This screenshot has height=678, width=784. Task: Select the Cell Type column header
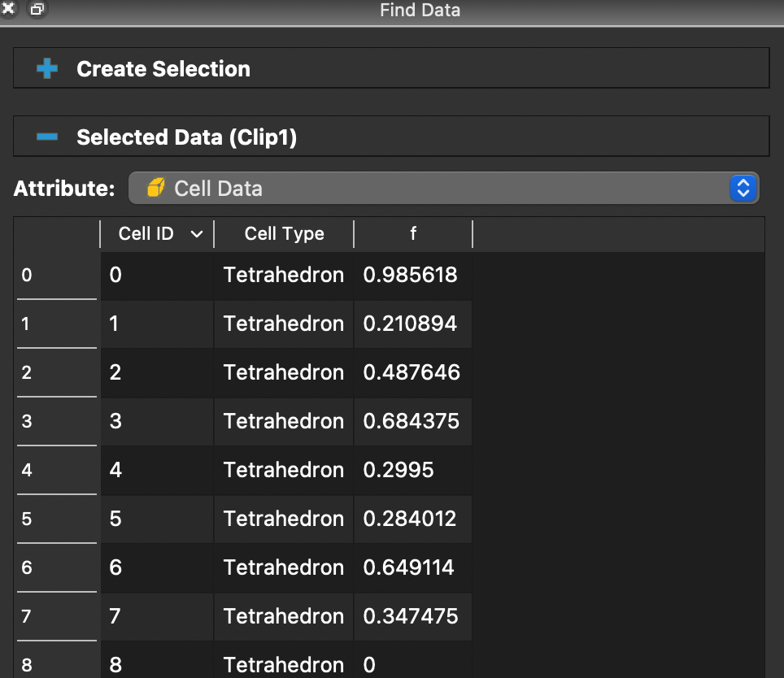point(283,233)
